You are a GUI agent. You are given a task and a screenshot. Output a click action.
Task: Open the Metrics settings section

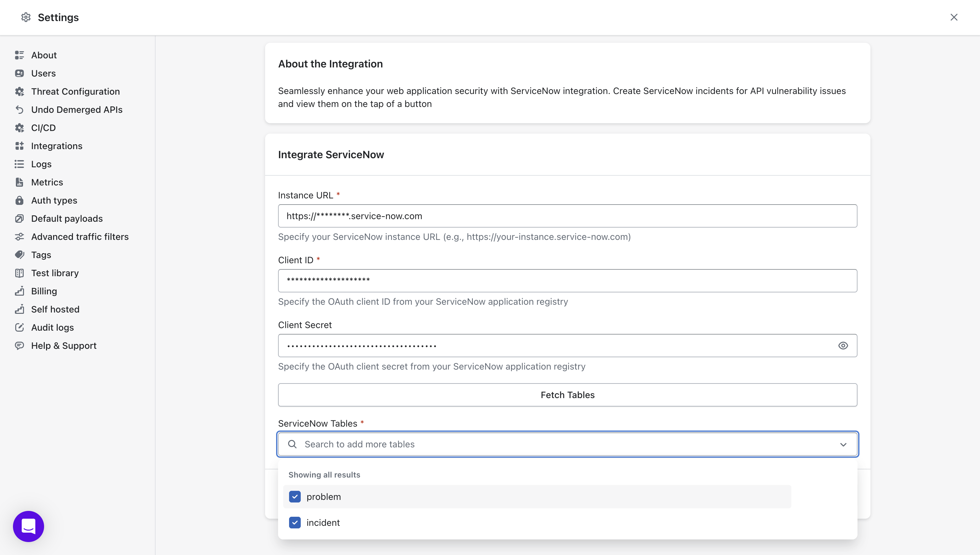[47, 182]
